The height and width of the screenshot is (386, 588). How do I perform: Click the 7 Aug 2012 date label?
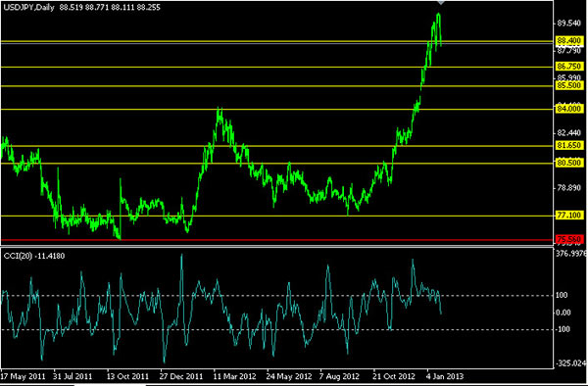click(339, 376)
